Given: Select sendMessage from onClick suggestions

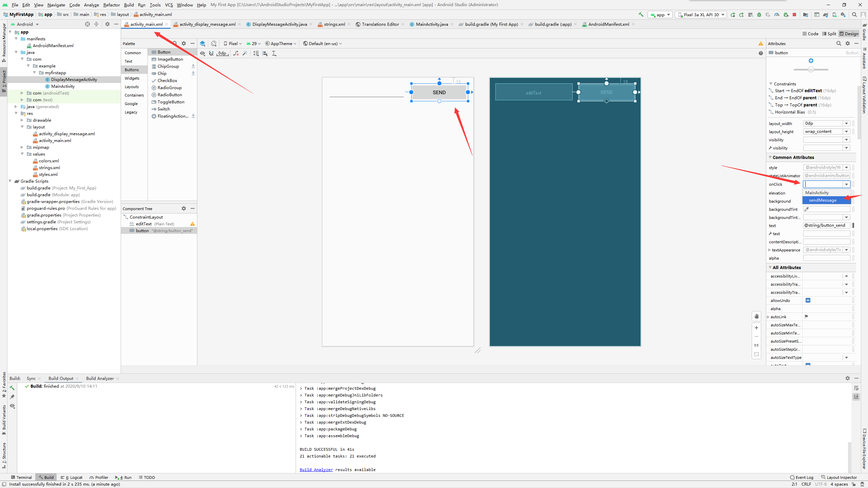Looking at the screenshot, I should pos(823,200).
